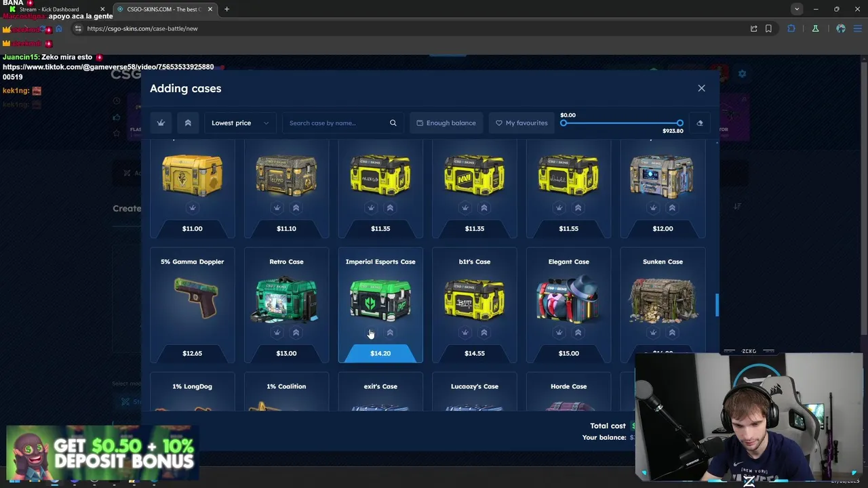This screenshot has height=488, width=868.
Task: Click crown icon on the $11.00 case
Action: (192, 208)
